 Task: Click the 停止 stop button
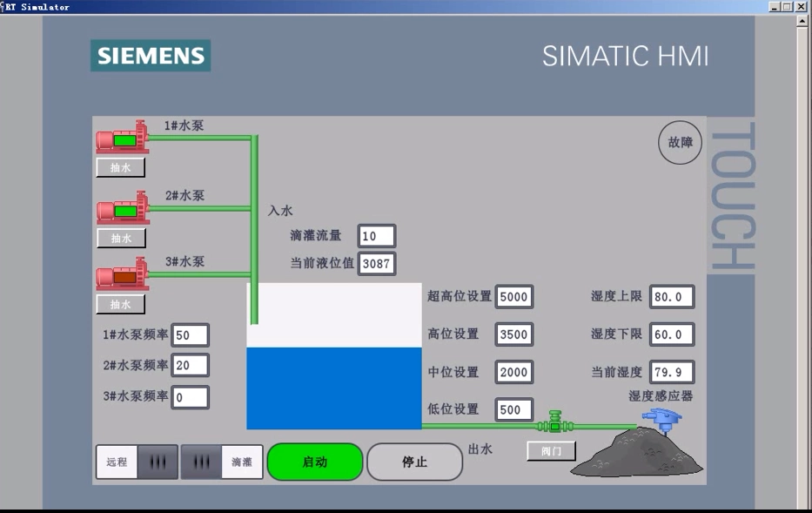point(414,462)
